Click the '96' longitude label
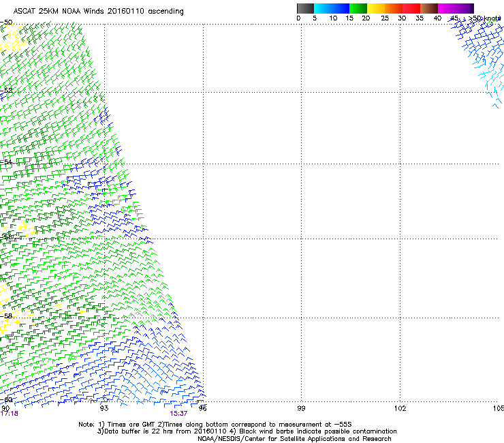Viewport: 504px width, 443px height. click(x=203, y=408)
